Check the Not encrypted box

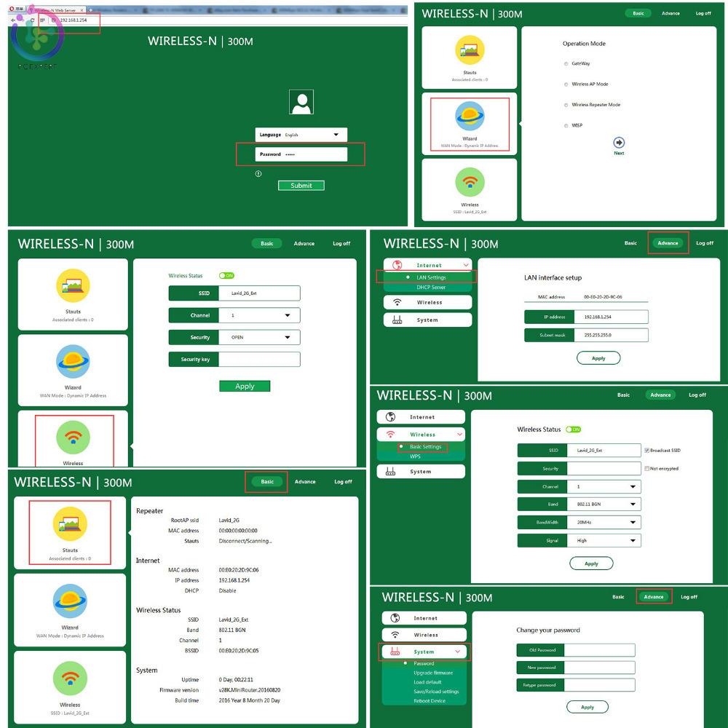(x=646, y=469)
